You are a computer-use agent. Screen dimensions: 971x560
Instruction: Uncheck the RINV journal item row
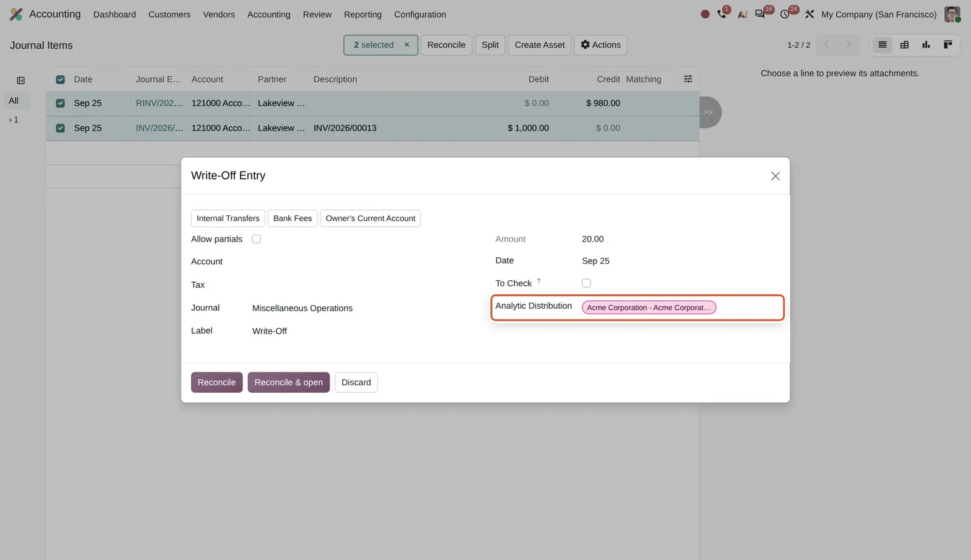tap(60, 103)
